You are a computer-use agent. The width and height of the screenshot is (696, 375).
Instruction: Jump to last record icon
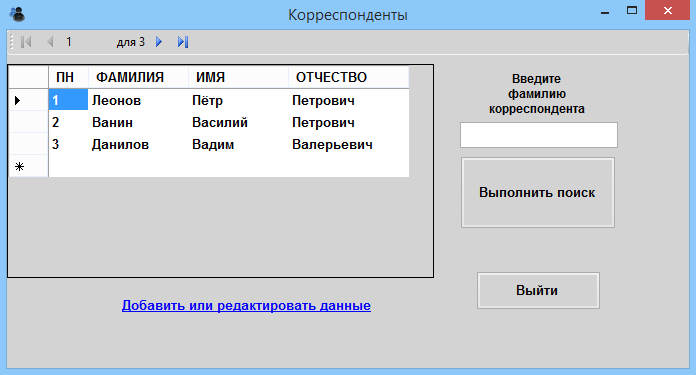(x=183, y=42)
